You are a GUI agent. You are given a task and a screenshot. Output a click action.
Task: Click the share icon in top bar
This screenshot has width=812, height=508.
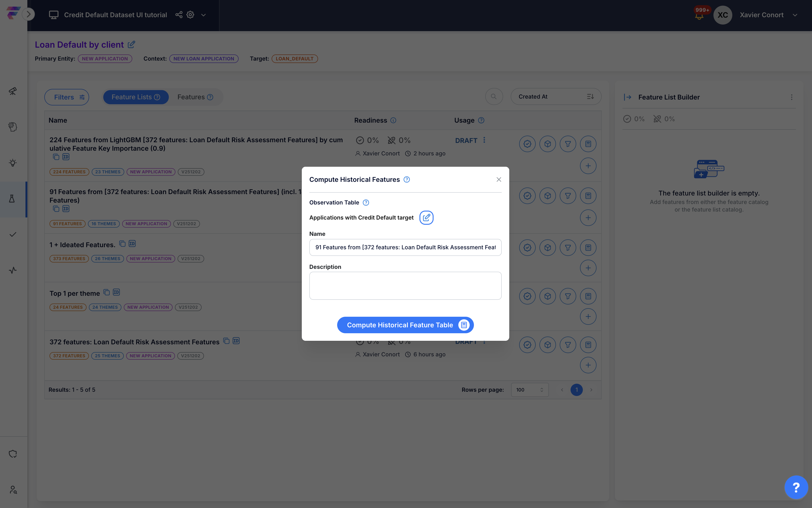[x=179, y=15]
